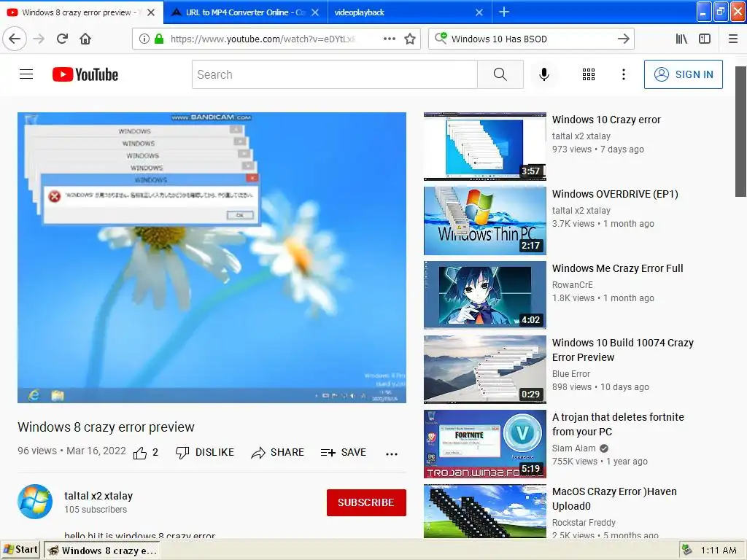Image resolution: width=747 pixels, height=560 pixels.
Task: Open the YouTube apps grid
Action: 589,74
